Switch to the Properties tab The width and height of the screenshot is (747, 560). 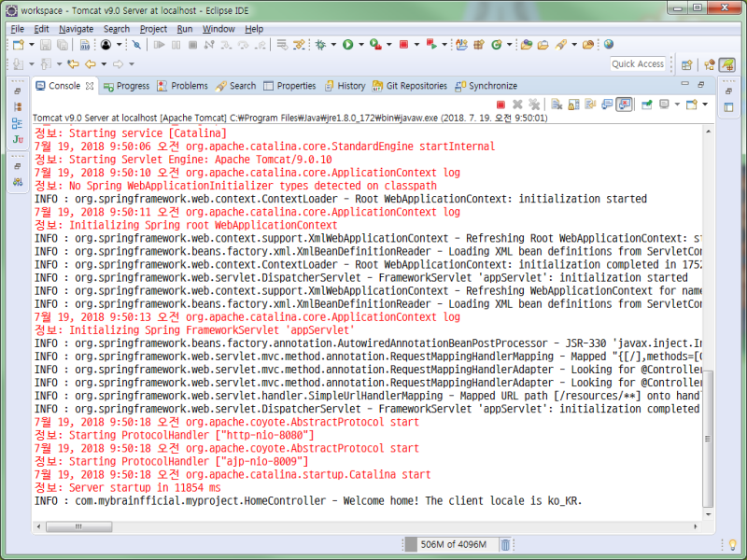(289, 86)
